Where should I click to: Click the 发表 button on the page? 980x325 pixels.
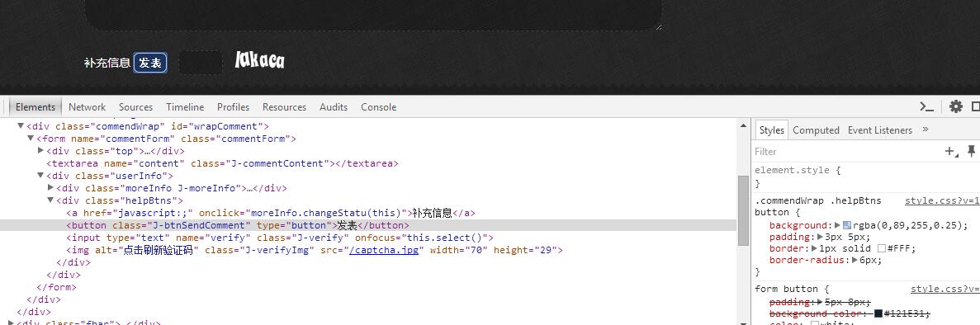point(150,63)
